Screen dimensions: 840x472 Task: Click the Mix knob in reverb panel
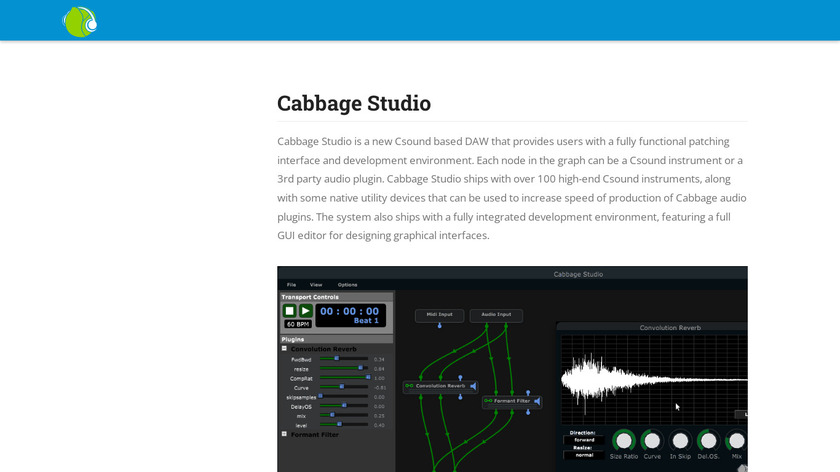click(737, 441)
